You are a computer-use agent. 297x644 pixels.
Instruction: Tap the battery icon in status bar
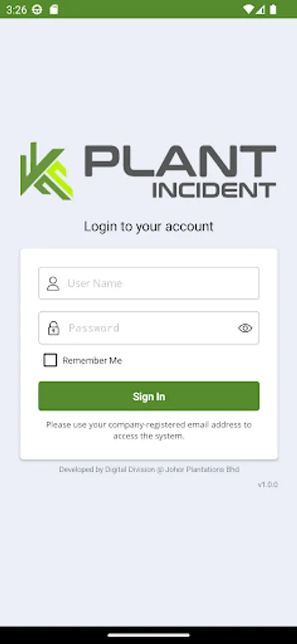pos(273,9)
